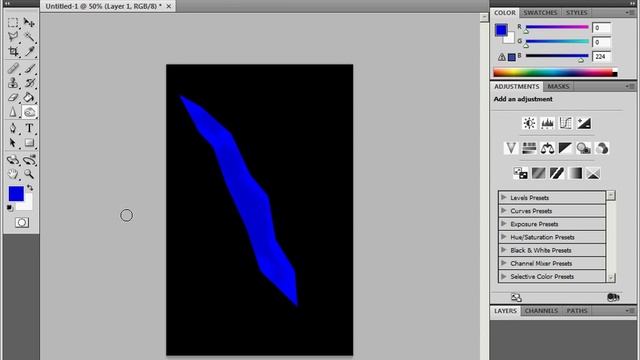Add a Photo Filter adjustment
640x360 pixels.
(584, 148)
